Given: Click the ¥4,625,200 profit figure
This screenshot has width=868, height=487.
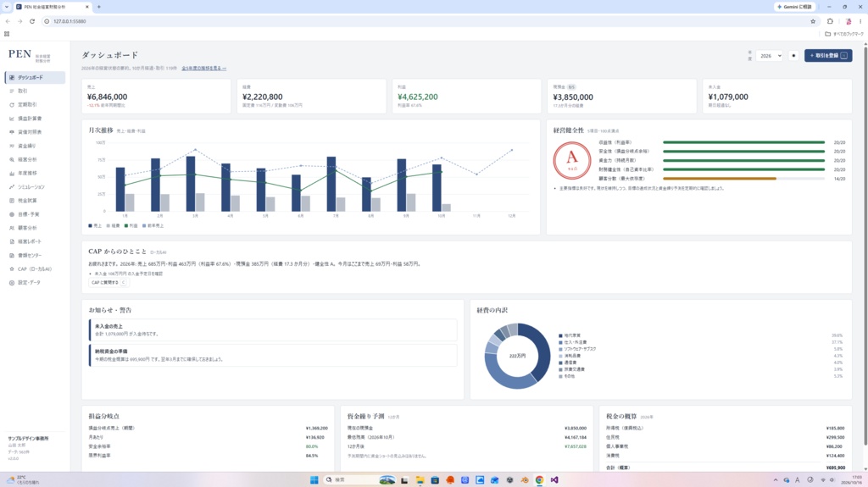Looking at the screenshot, I should coord(417,97).
